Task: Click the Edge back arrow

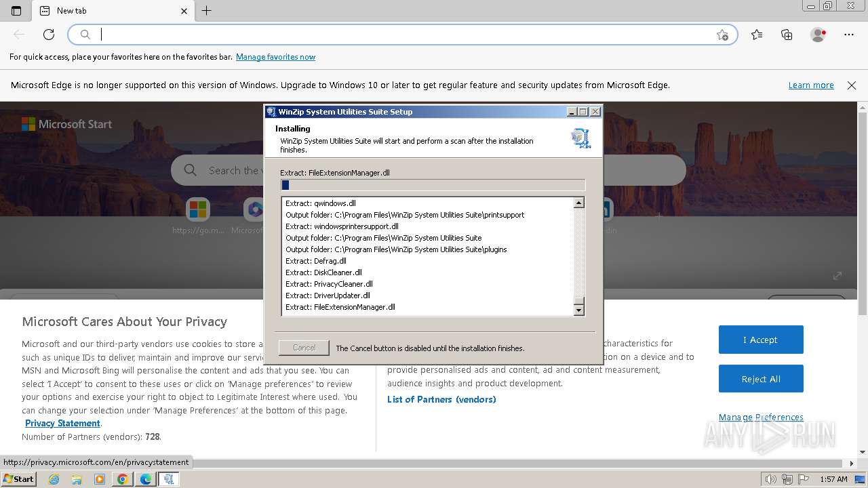Action: click(19, 35)
